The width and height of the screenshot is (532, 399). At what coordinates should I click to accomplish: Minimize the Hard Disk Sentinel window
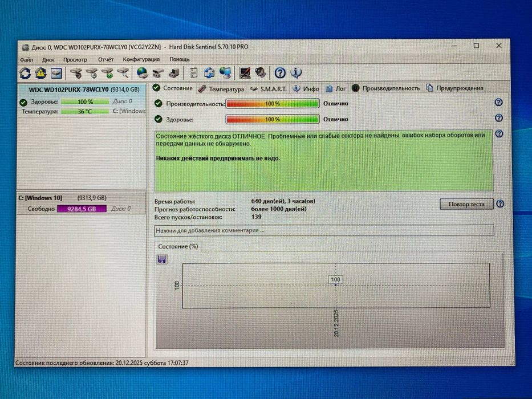click(454, 46)
